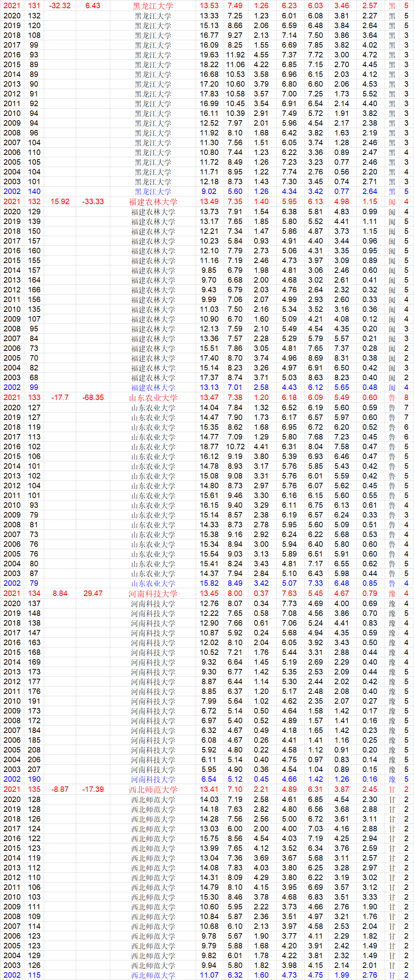
Task: Select rank value 87
Action: tap(34, 573)
